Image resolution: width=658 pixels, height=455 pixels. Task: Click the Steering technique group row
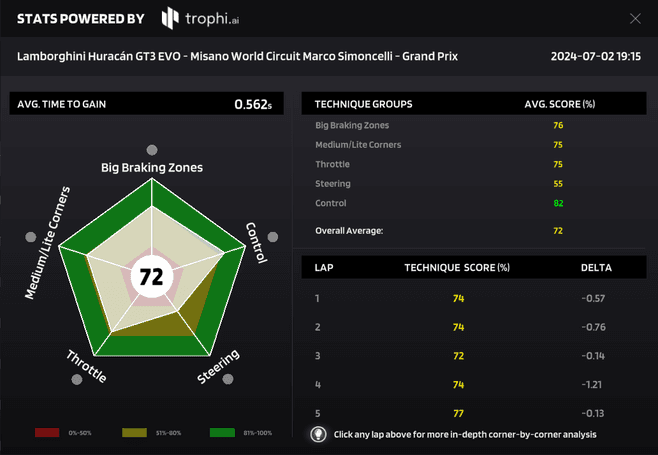(x=473, y=184)
